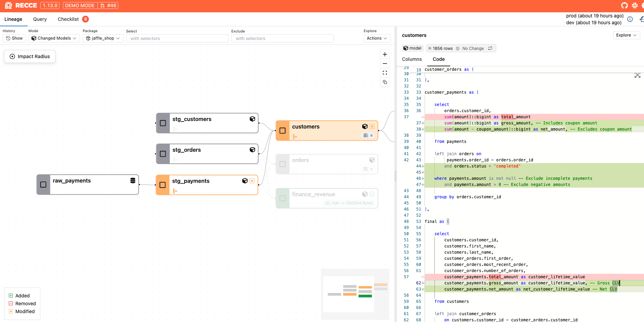Image resolution: width=644 pixels, height=322 pixels.
Task: Open Explore dropdown in customers panel
Action: (x=626, y=35)
